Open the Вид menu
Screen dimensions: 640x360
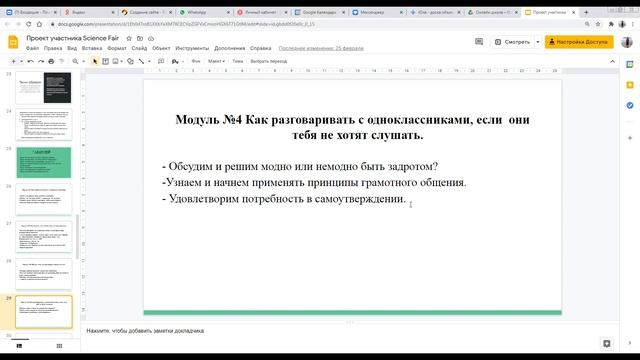[x=72, y=48]
